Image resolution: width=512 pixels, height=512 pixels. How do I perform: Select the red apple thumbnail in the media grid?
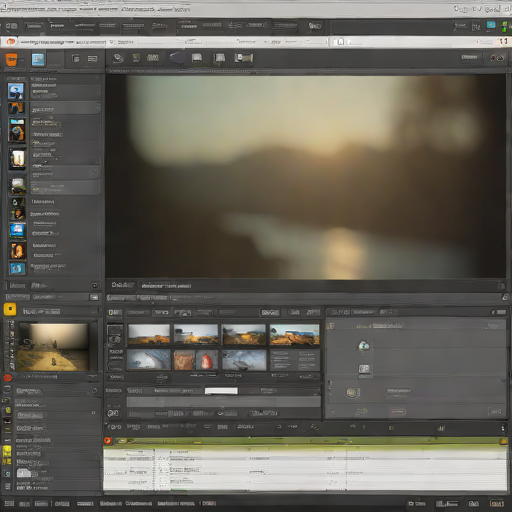[207, 360]
